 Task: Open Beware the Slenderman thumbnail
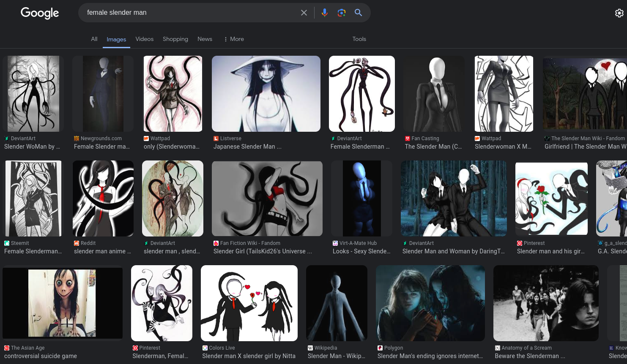[x=546, y=303]
